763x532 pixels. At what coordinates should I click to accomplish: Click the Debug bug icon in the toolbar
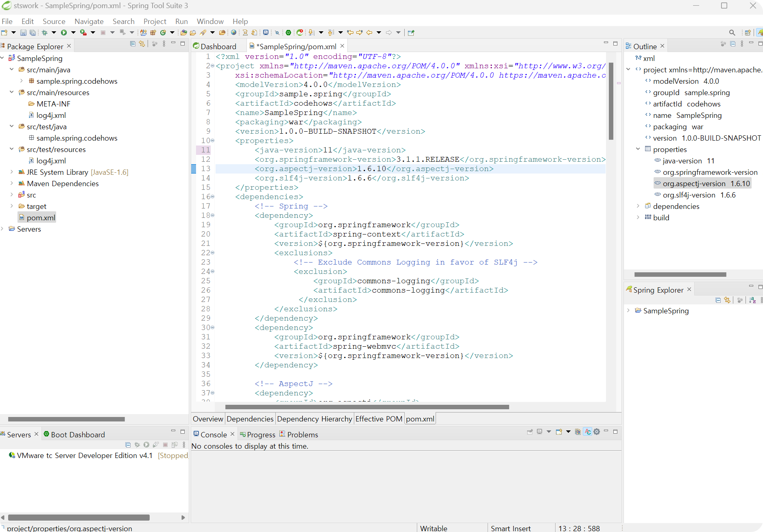coord(45,33)
